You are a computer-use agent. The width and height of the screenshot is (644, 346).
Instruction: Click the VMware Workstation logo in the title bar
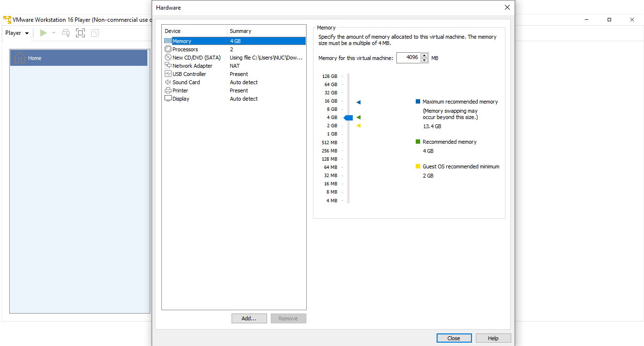pos(7,20)
